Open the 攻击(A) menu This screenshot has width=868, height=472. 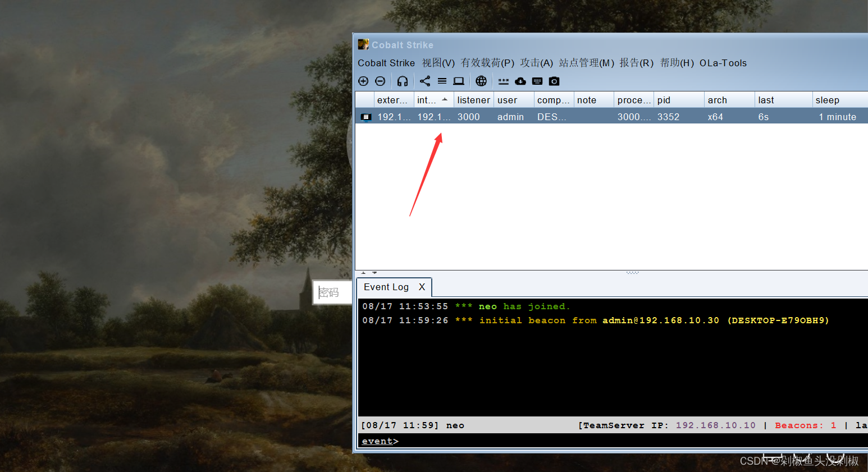[536, 63]
